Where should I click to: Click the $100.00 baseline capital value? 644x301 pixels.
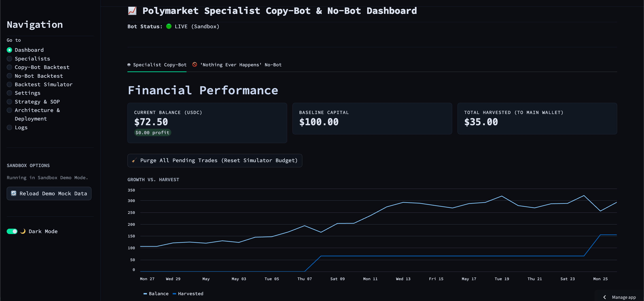pos(319,122)
